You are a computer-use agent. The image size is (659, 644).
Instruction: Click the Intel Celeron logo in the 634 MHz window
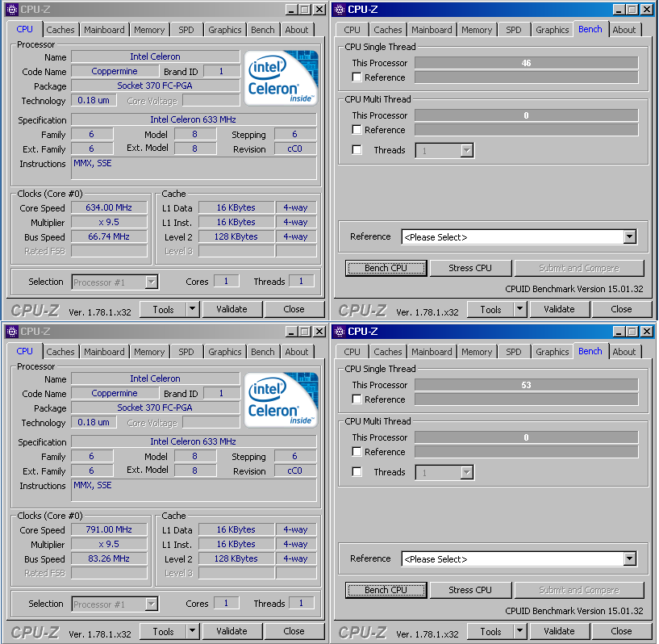(281, 77)
